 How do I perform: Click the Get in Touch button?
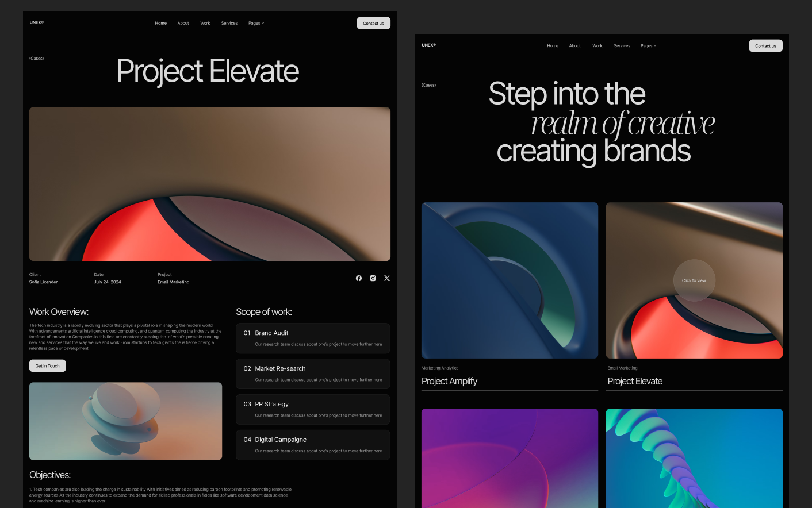pos(48,366)
